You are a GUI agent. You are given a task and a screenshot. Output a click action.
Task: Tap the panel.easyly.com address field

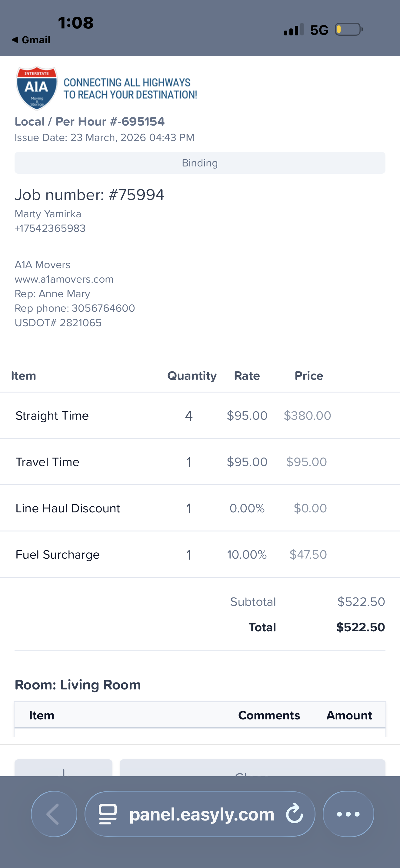coord(201,814)
